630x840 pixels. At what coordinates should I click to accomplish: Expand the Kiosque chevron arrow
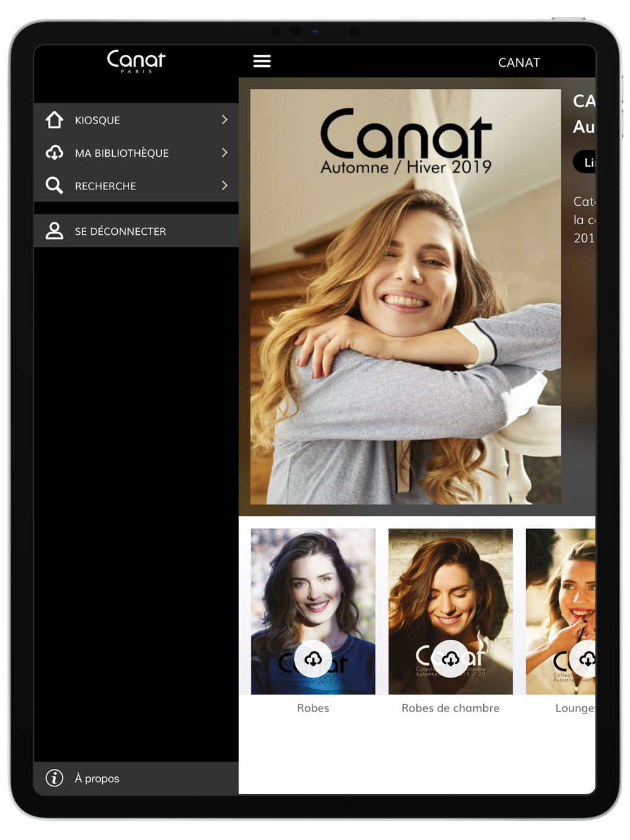(225, 120)
